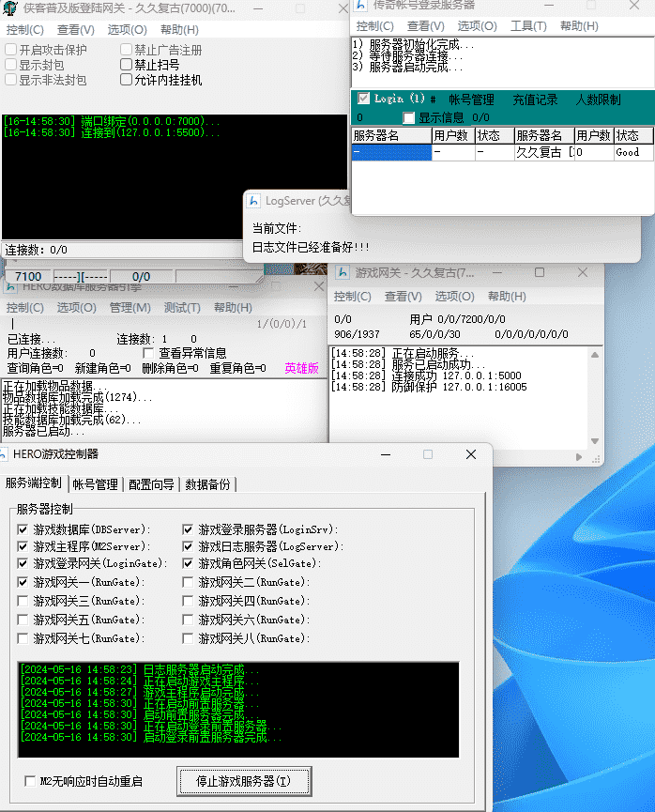The image size is (655, 812).
Task: Uncheck 游戏登录服务器(LoginSrv) checkbox
Action: [x=188, y=529]
